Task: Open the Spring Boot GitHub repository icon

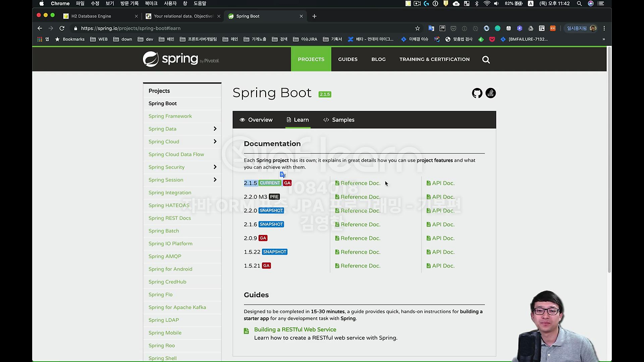Action: (x=477, y=93)
